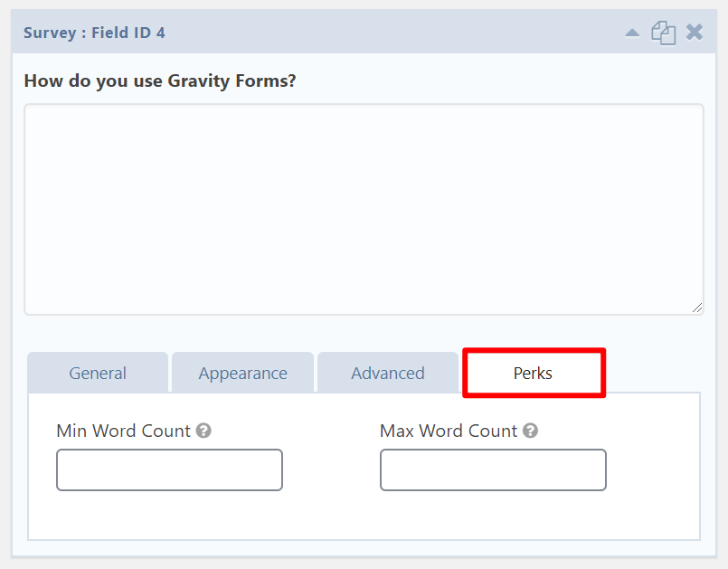Open the Perks tab
Viewport: 728px width, 569px height.
[x=533, y=373]
